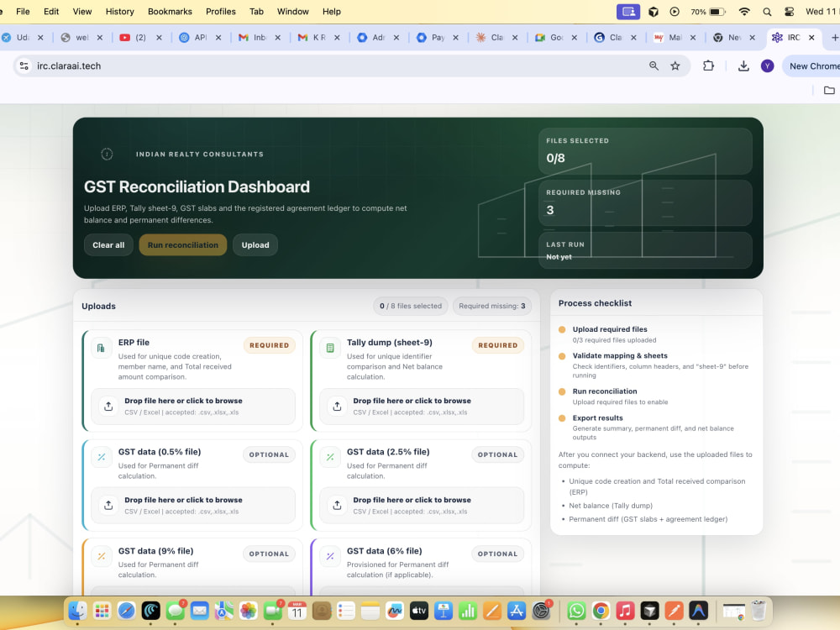The width and height of the screenshot is (840, 630).
Task: Open Apple Music from the dock
Action: pos(625,610)
